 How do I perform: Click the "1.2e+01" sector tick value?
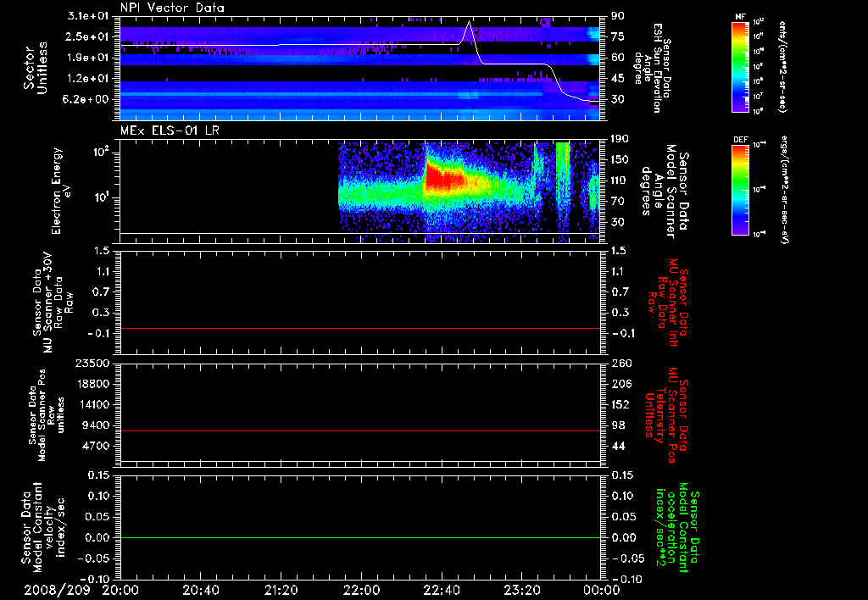coord(88,78)
